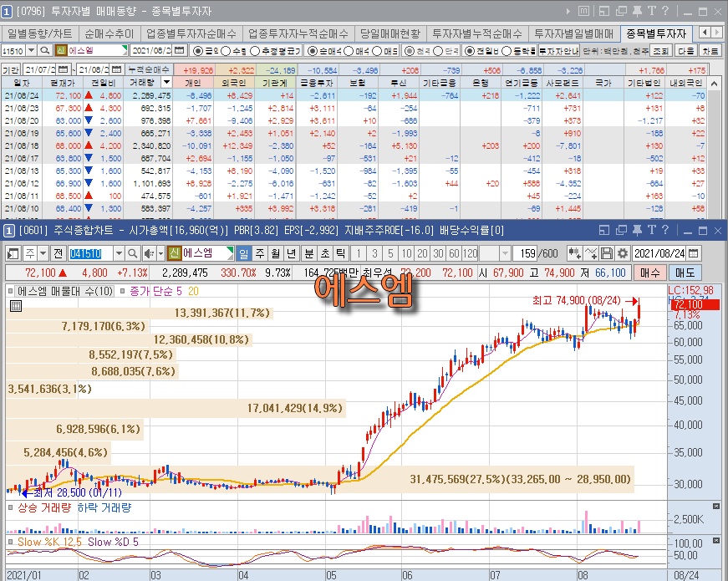The height and width of the screenshot is (581, 728).
Task: Search stock code 041510 in chart window
Action: coord(132,253)
